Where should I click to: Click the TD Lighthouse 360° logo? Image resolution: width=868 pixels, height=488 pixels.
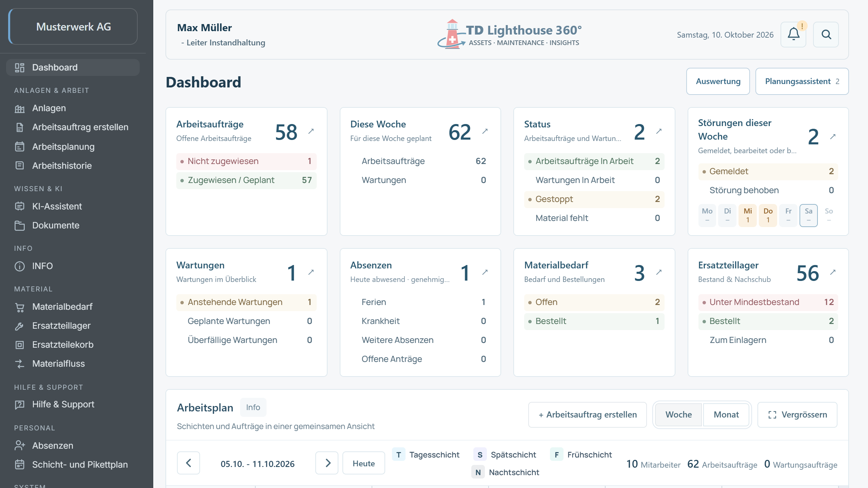pyautogui.click(x=509, y=34)
